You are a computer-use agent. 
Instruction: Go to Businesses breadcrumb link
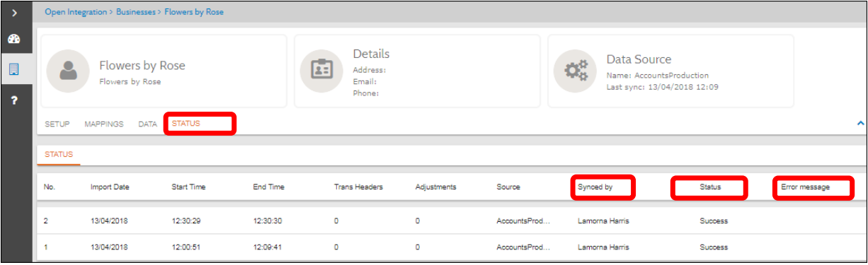pos(136,12)
